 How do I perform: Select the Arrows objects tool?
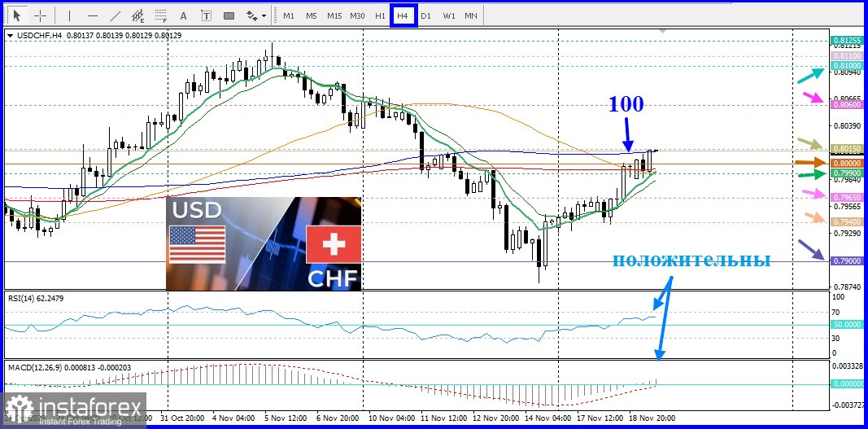[x=252, y=15]
